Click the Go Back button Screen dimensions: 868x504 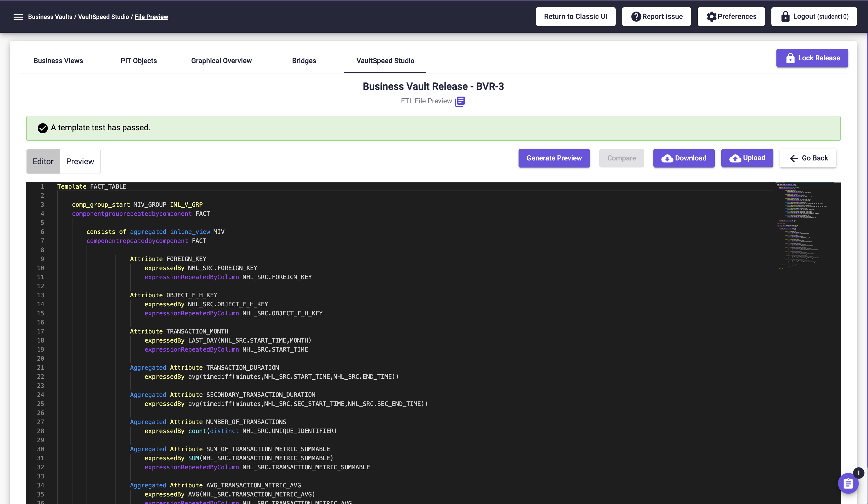tap(808, 158)
